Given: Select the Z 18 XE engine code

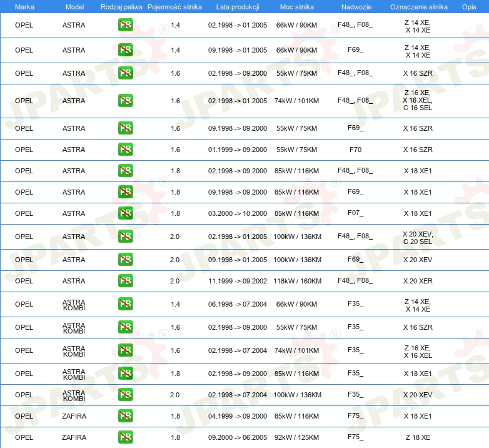Looking at the screenshot, I should pyautogui.click(x=418, y=437).
